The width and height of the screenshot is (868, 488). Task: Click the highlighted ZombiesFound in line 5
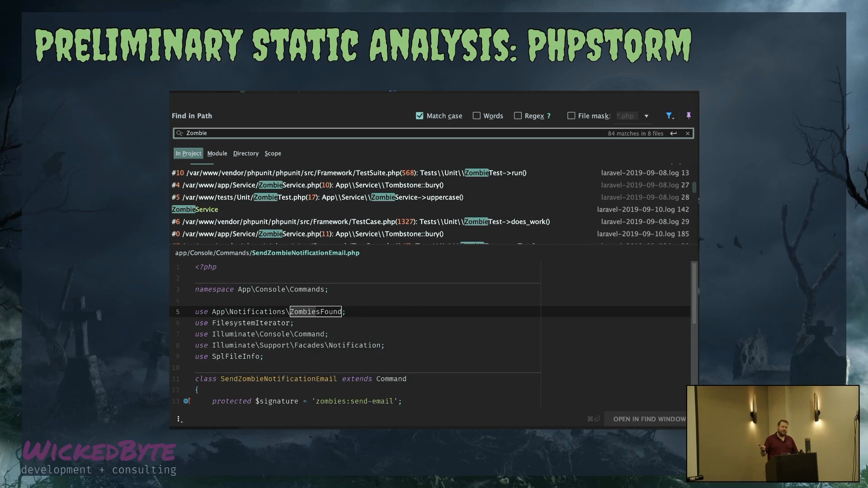[x=316, y=312]
